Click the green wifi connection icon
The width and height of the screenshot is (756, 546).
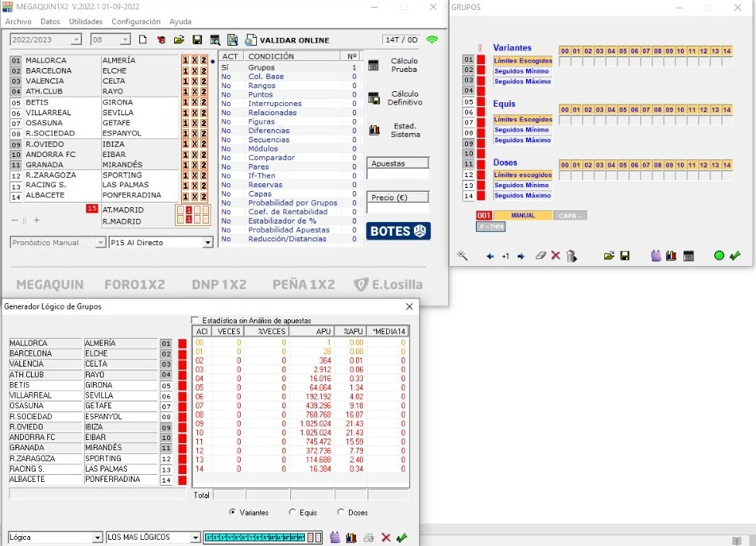pyautogui.click(x=432, y=39)
